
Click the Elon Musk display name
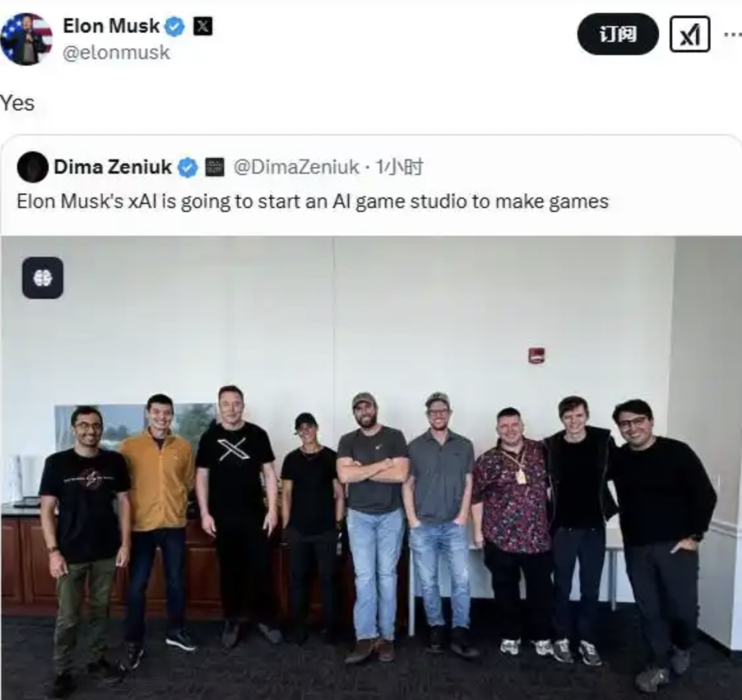tap(111, 26)
